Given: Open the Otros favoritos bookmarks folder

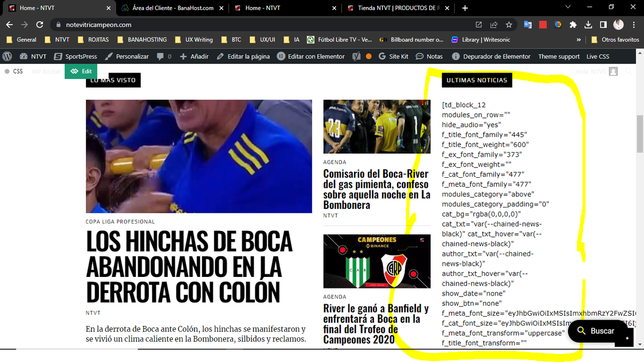Looking at the screenshot, I should point(616,39).
